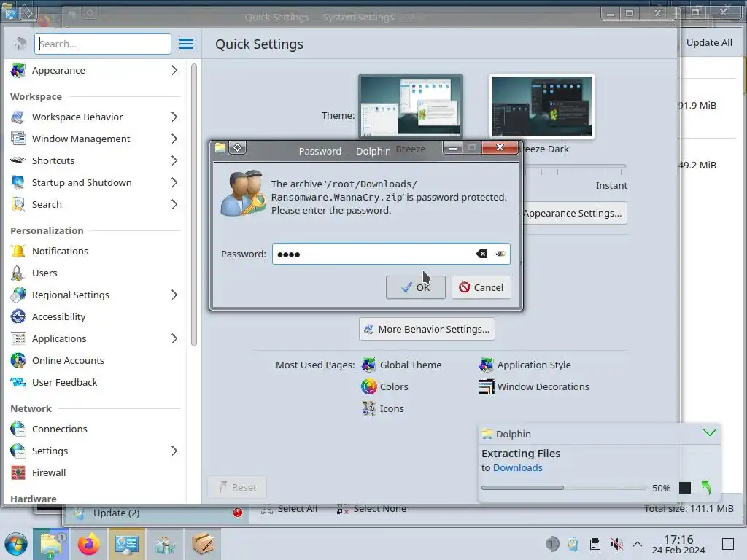Adjust the animation speed slider near Instant
747x560 pixels.
coord(576,167)
